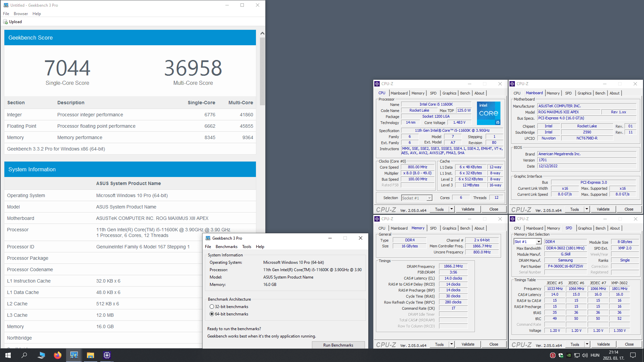
Task: Click the CPU-Z title icon in the Memory window
Action: click(x=377, y=219)
